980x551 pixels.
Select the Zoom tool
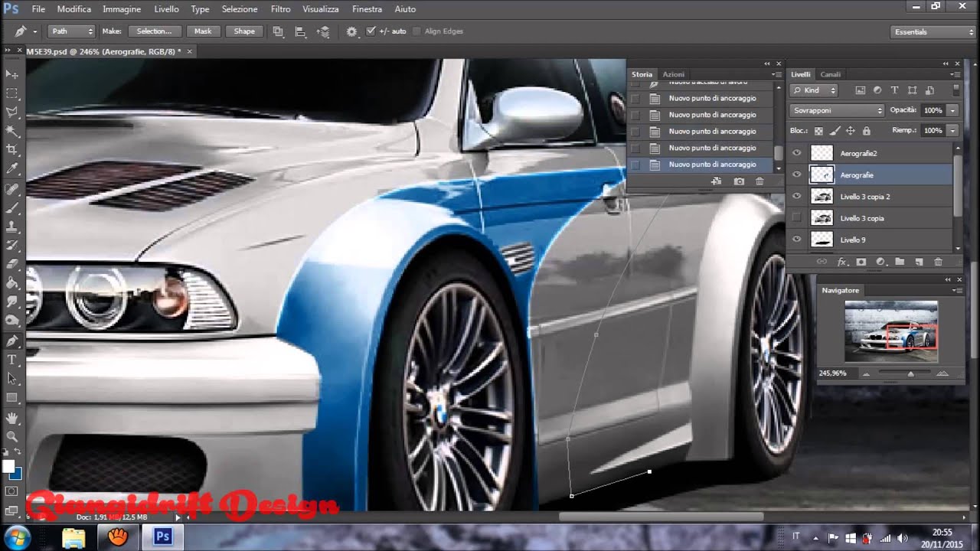[12, 436]
